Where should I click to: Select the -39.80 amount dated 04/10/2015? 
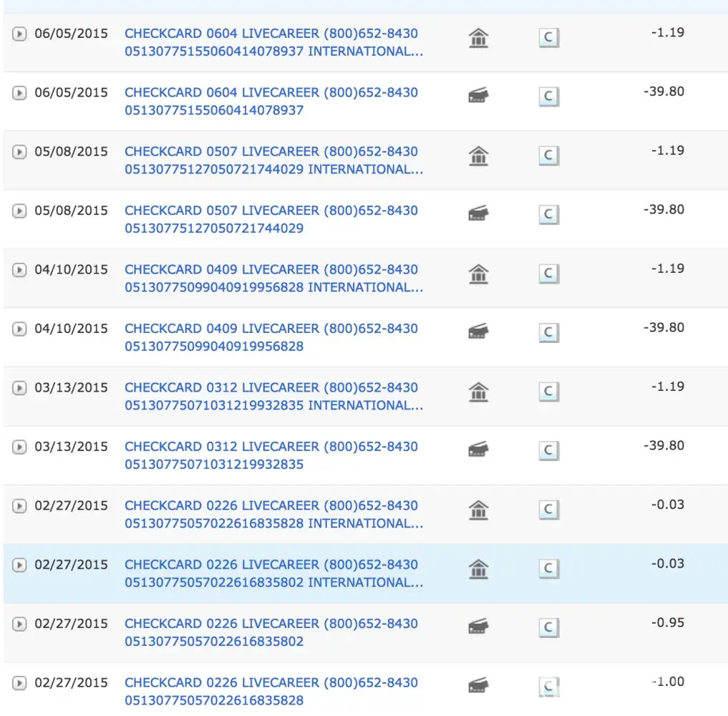tap(664, 327)
